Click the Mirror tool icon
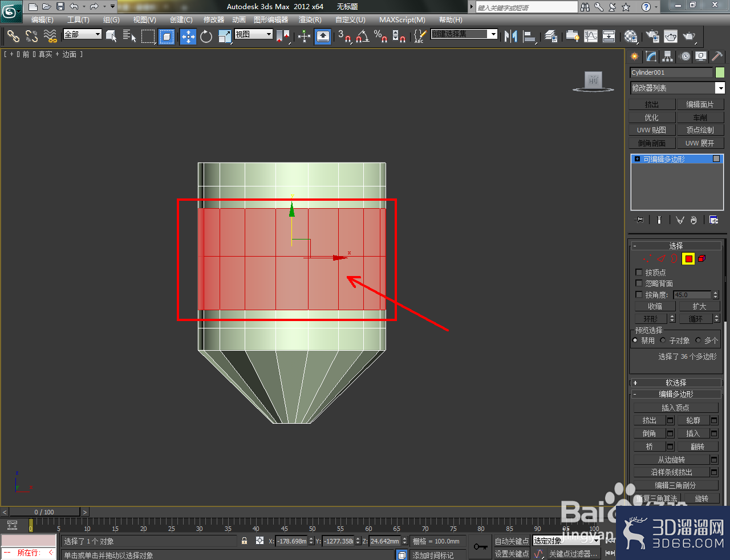 pos(511,36)
